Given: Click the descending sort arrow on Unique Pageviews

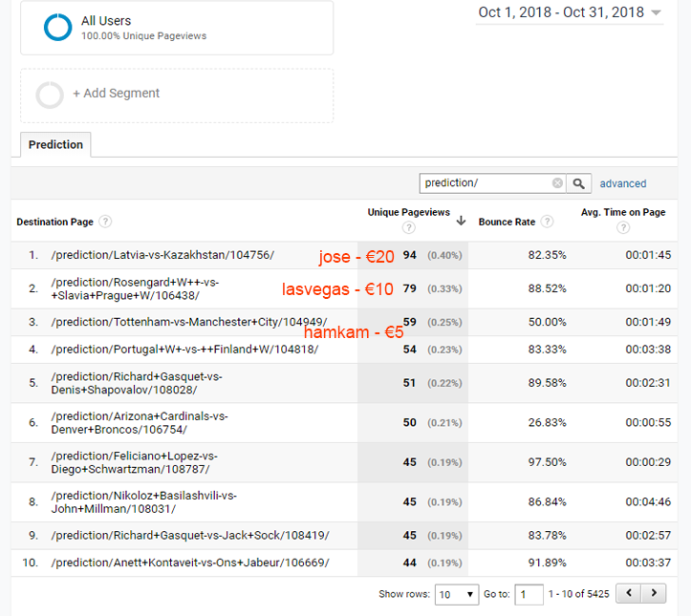Looking at the screenshot, I should 461,221.
